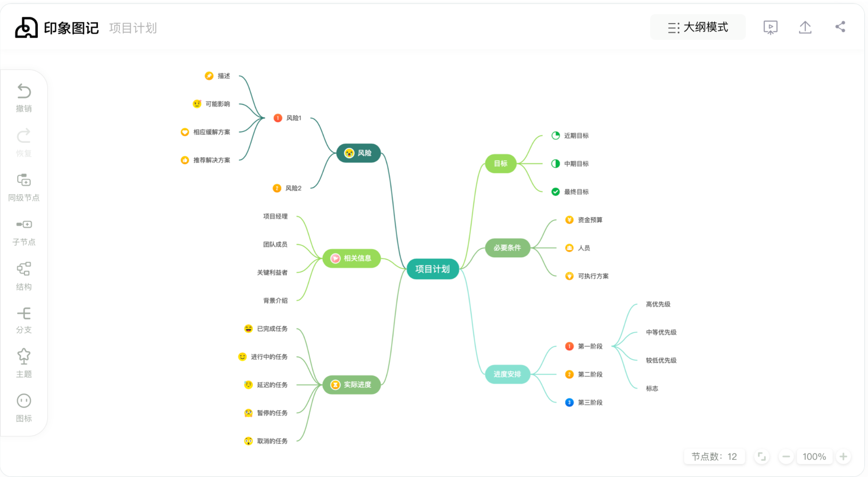Click the 印象图记 logo
868x477 pixels.
click(x=57, y=28)
